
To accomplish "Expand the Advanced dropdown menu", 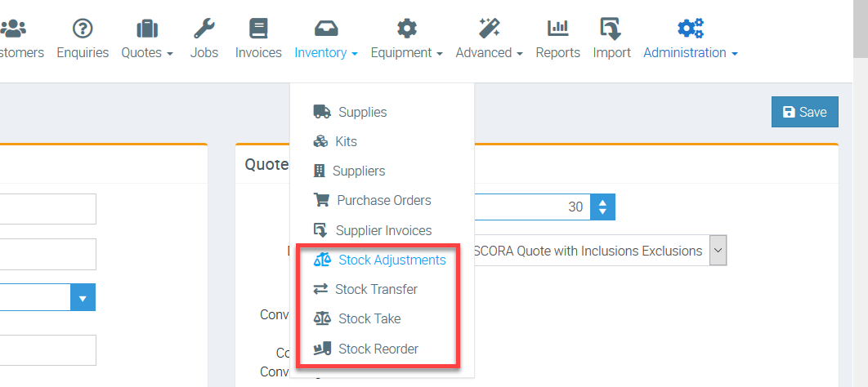I will 490,53.
